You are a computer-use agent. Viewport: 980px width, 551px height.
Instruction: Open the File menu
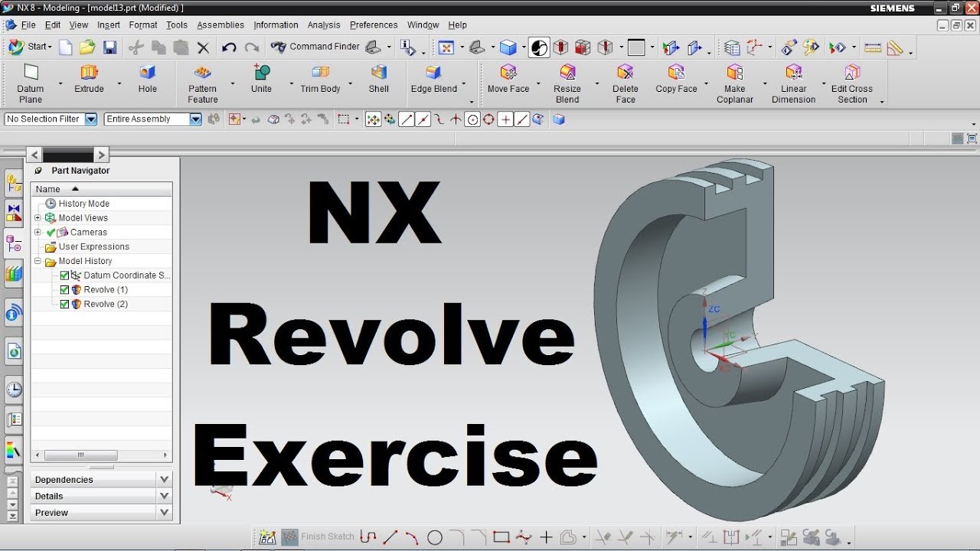pyautogui.click(x=28, y=25)
